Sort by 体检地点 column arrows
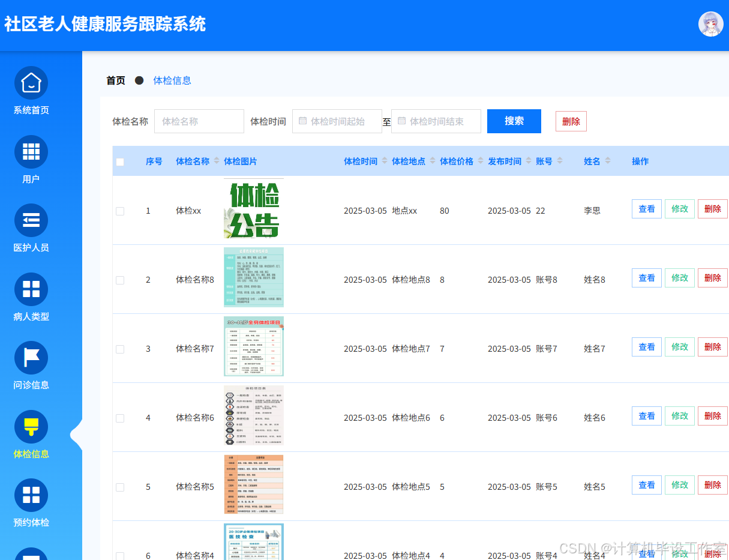Screen dimensions: 729x560 (x=433, y=161)
